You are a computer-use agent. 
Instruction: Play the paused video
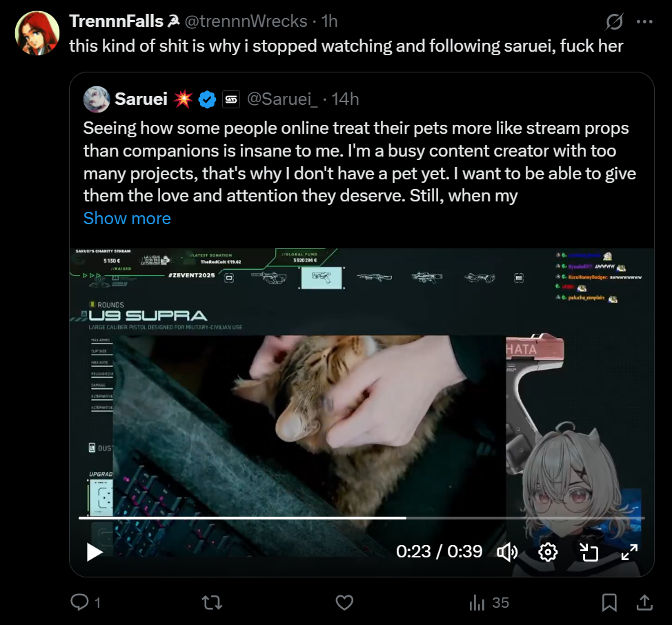point(94,552)
